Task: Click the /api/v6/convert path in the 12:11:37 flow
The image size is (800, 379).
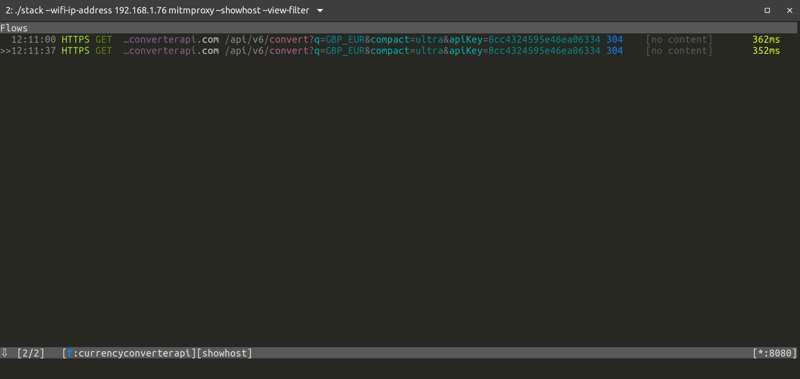Action: 267,50
